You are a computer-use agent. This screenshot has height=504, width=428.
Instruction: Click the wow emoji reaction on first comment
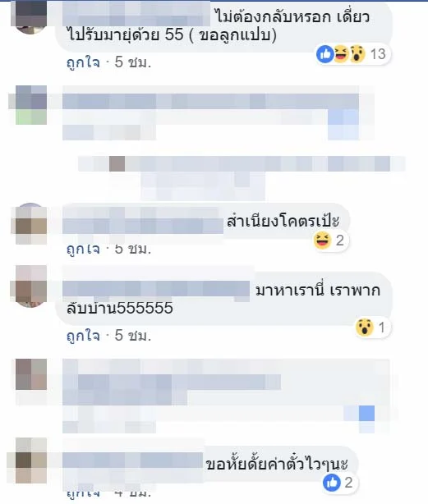[357, 54]
